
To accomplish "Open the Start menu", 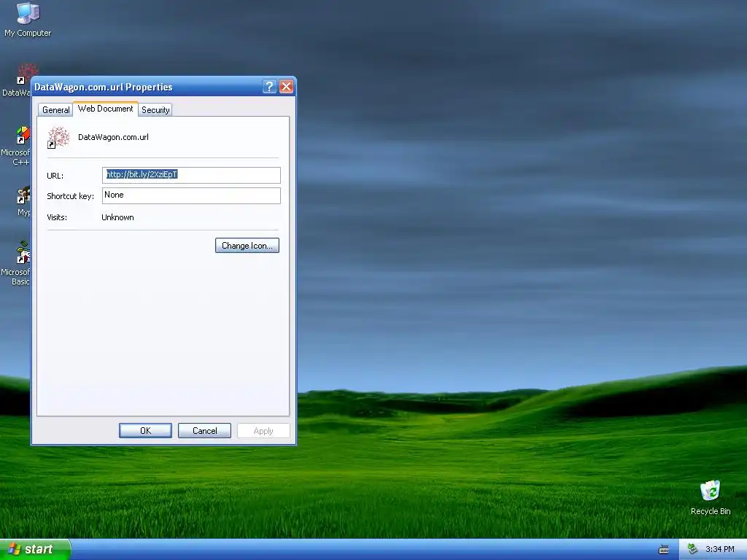I will [x=35, y=549].
